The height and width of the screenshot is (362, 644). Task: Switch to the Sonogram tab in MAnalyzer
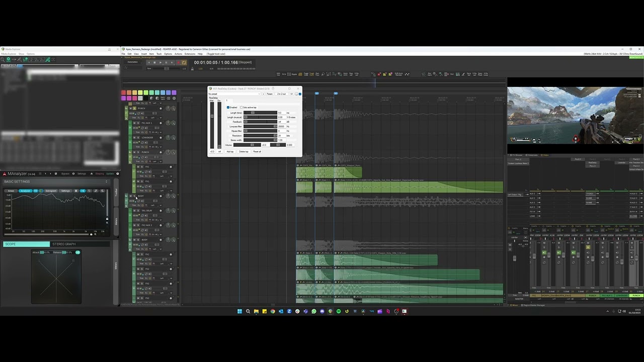(51, 191)
